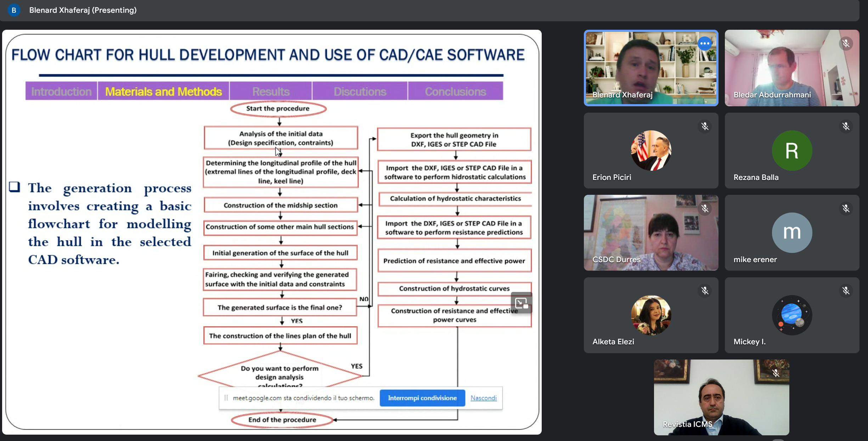
Task: Select the Results slide tab
Action: 271,91
